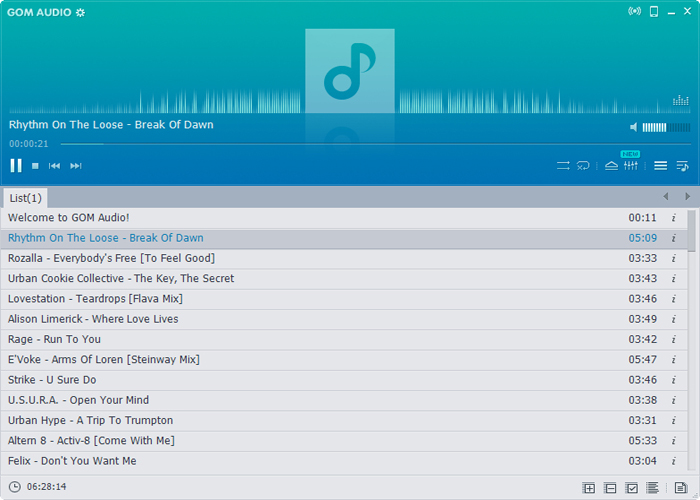The width and height of the screenshot is (700, 500).
Task: Open info for Rhythm On The Loose track
Action: [x=674, y=238]
